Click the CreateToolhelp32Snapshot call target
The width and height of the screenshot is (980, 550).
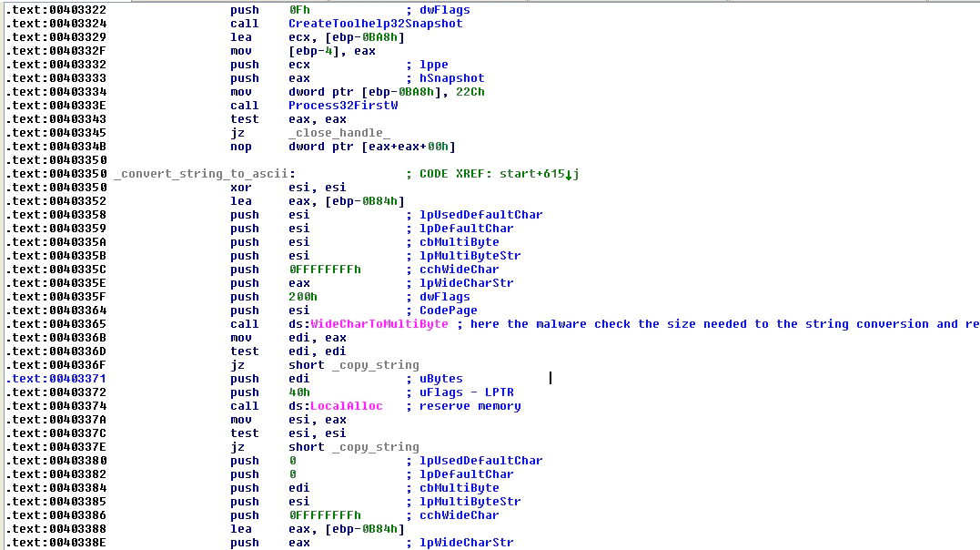(x=375, y=24)
